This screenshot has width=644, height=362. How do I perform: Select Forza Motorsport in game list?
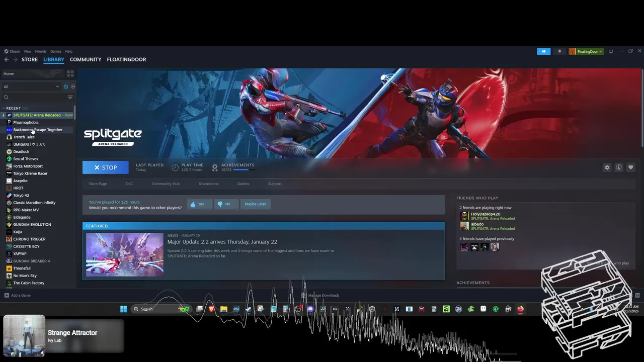coord(28,166)
